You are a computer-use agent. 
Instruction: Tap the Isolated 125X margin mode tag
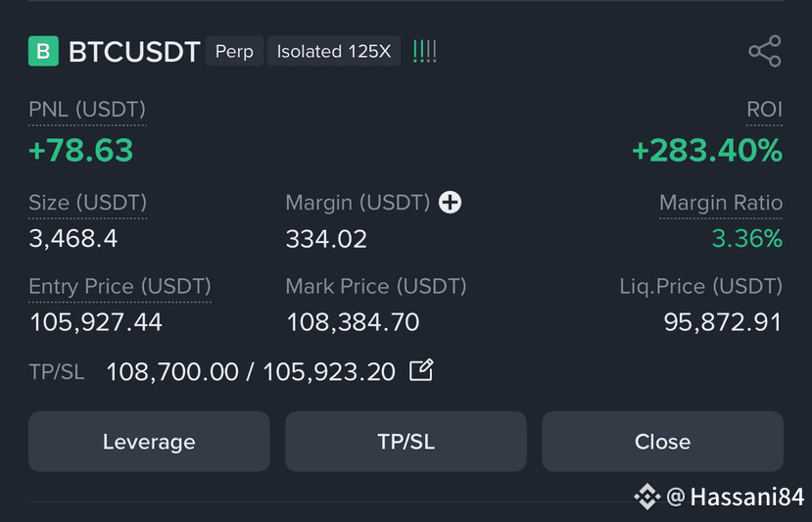coord(334,51)
